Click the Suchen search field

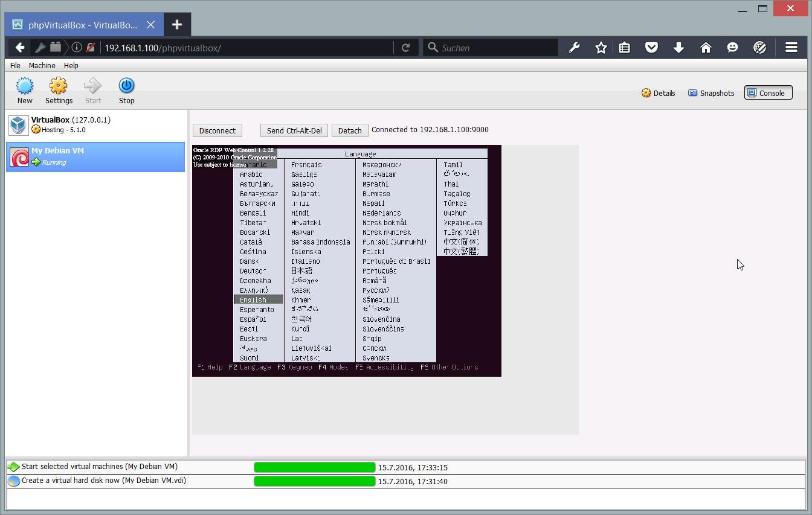tap(495, 48)
